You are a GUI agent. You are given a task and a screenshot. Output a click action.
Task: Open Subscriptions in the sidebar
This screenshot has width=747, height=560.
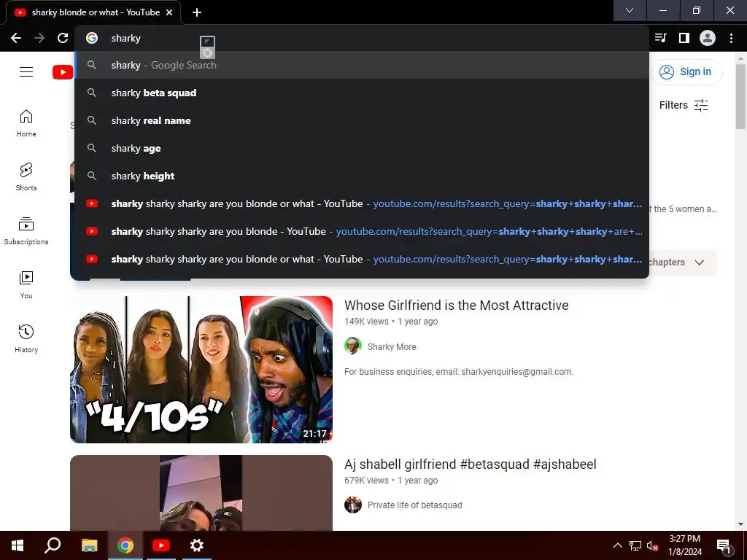point(26,231)
